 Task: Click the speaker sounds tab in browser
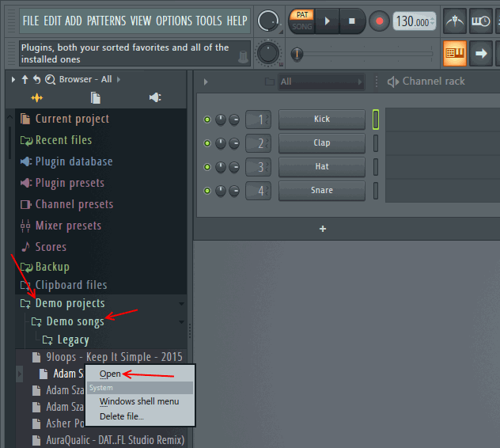[155, 97]
